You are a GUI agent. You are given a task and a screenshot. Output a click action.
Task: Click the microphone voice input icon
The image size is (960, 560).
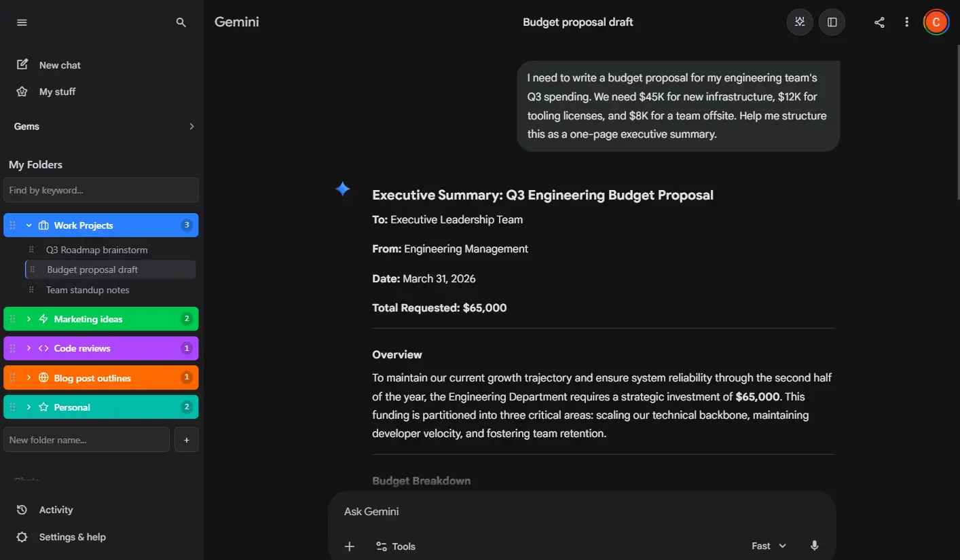(815, 546)
